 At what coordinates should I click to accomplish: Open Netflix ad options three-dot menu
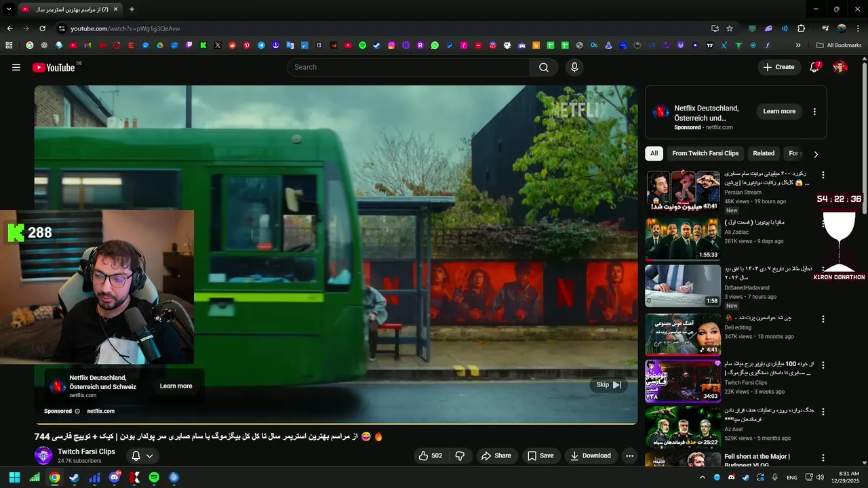pos(814,112)
